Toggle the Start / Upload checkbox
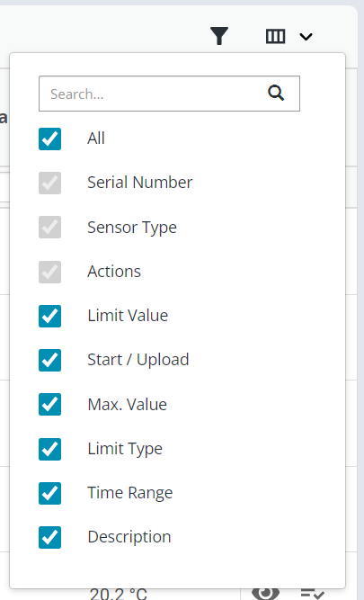364x600 pixels. point(49,360)
